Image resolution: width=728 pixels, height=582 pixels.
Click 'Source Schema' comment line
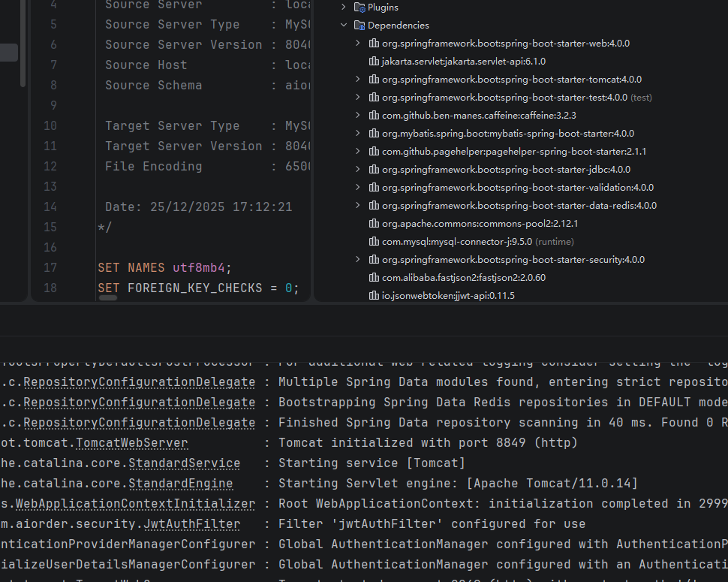pyautogui.click(x=208, y=85)
